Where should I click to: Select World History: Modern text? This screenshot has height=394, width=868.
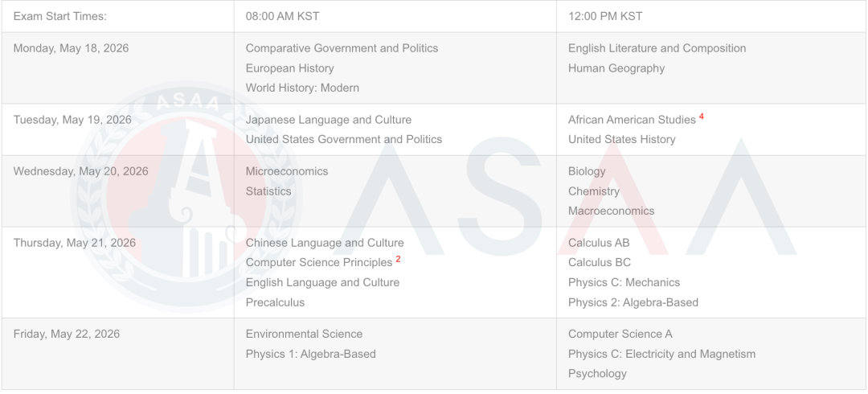[x=302, y=88]
